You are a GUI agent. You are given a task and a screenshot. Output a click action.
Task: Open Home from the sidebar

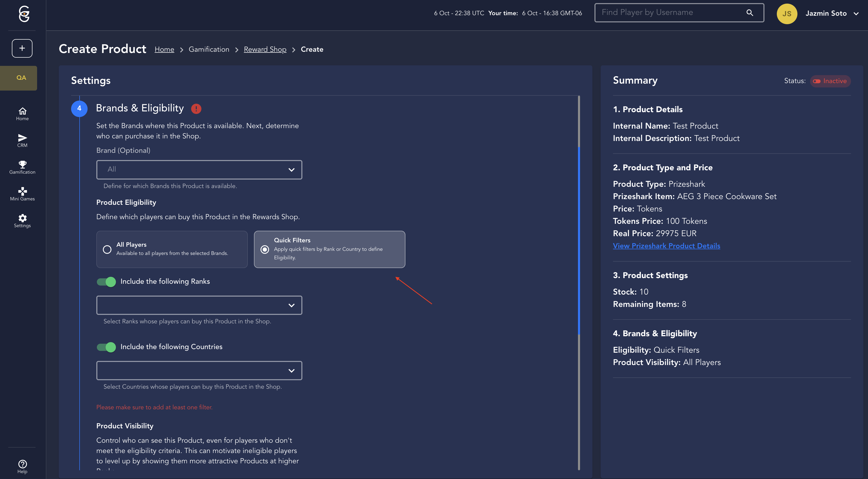pyautogui.click(x=22, y=114)
